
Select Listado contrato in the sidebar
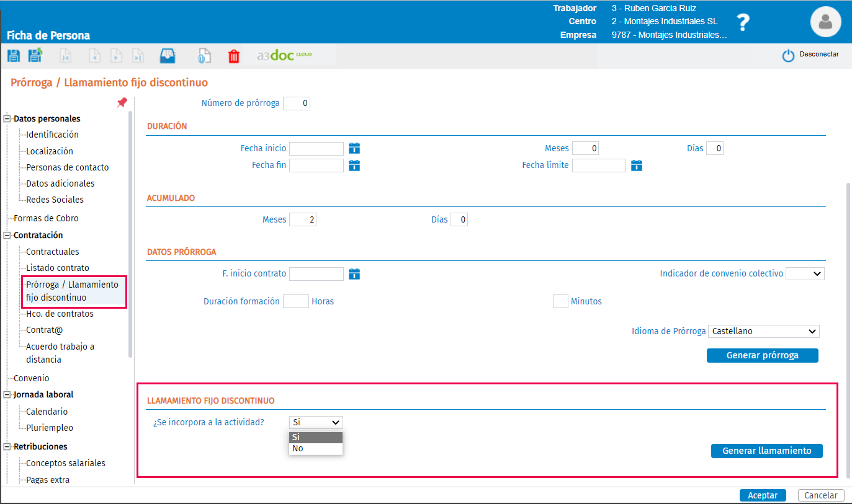[58, 268]
